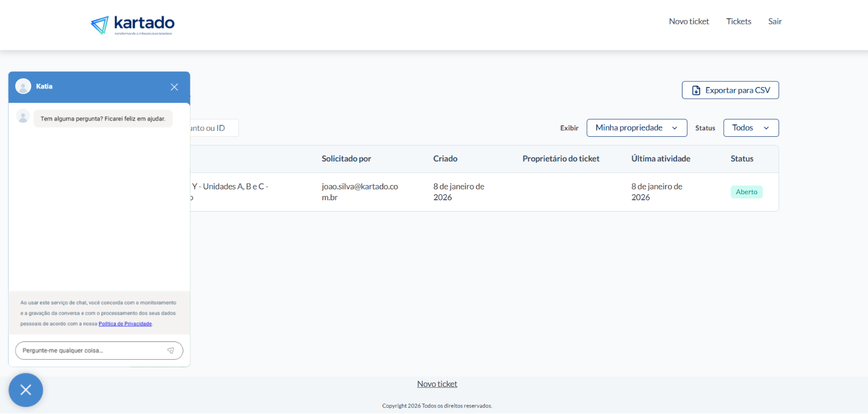The width and height of the screenshot is (868, 414).
Task: Go to Tickets in top navigation
Action: pyautogui.click(x=738, y=22)
